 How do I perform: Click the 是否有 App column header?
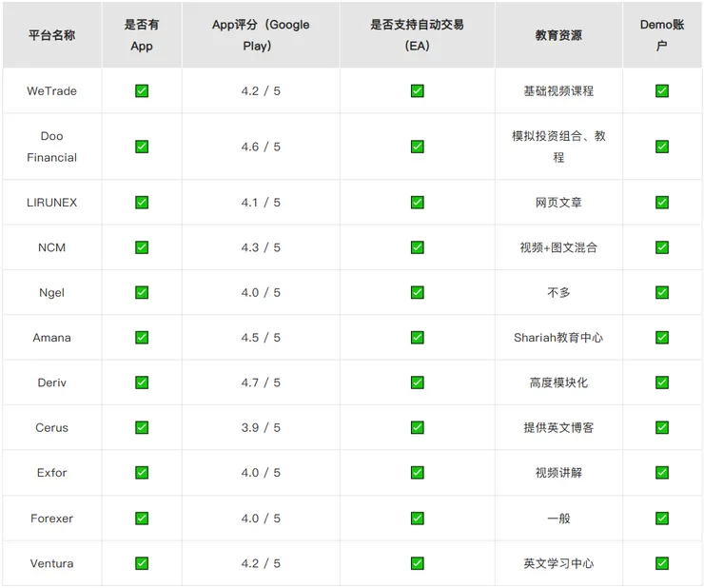click(x=142, y=35)
